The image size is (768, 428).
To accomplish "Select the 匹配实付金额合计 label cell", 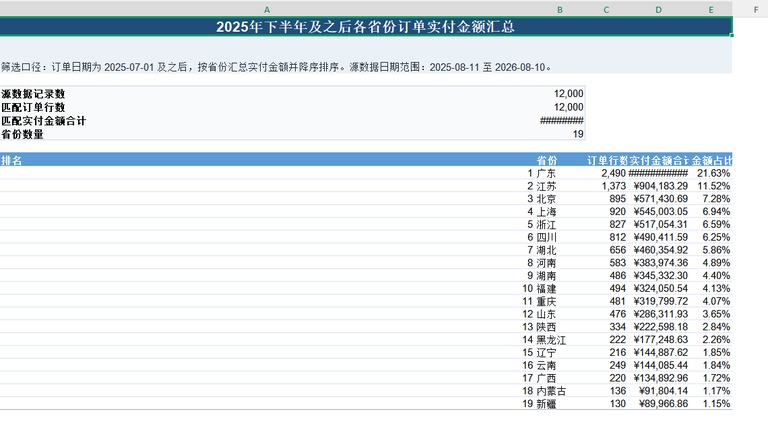I will tap(267, 120).
